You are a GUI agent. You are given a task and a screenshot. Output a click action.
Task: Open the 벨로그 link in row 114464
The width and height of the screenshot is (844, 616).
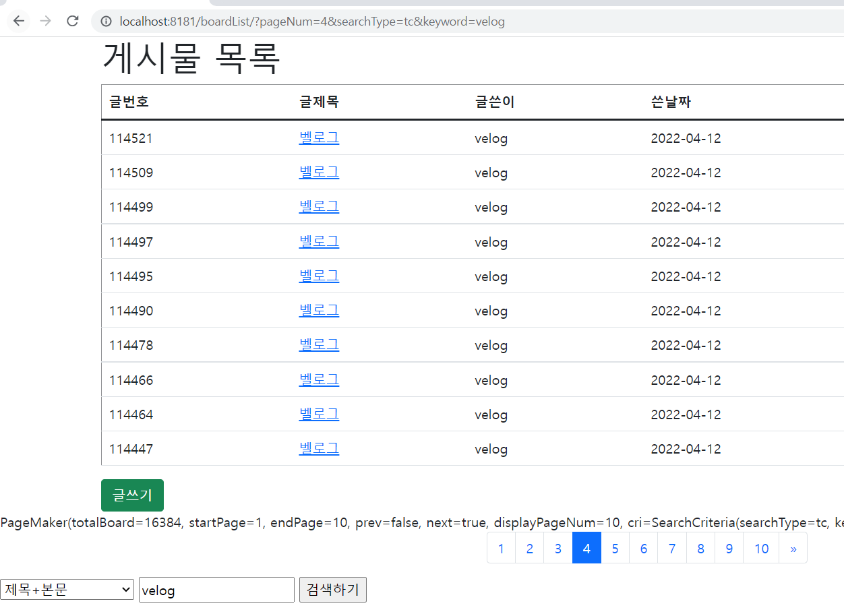tap(319, 414)
